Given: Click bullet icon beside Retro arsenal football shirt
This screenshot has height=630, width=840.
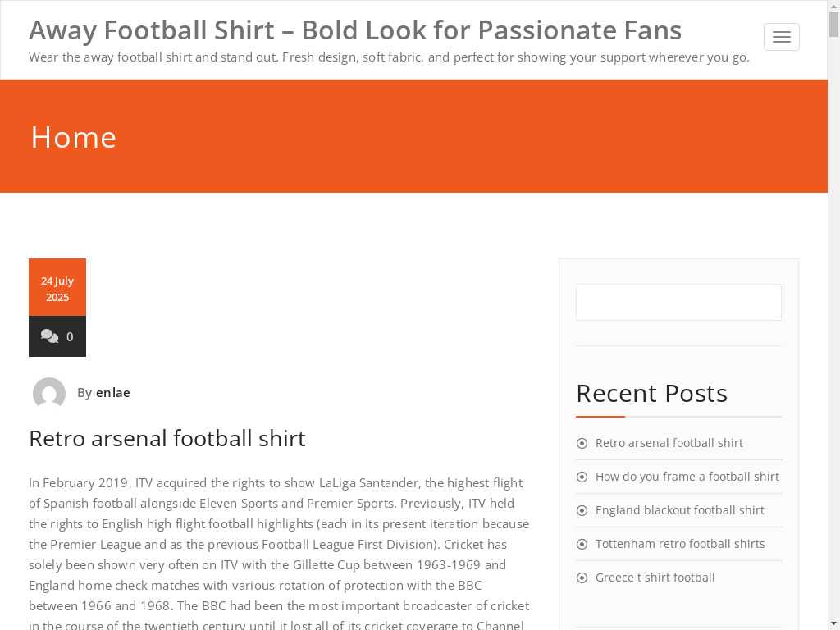Looking at the screenshot, I should tap(582, 444).
